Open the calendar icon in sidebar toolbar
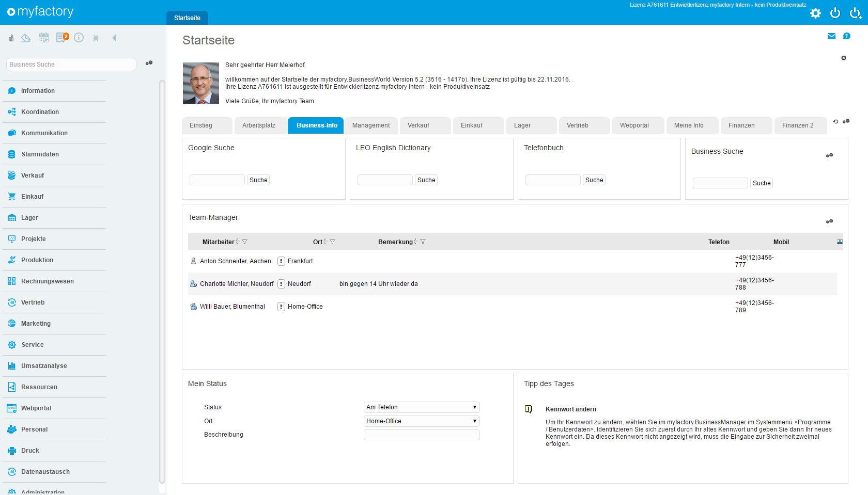The image size is (868, 495). pyautogui.click(x=44, y=38)
